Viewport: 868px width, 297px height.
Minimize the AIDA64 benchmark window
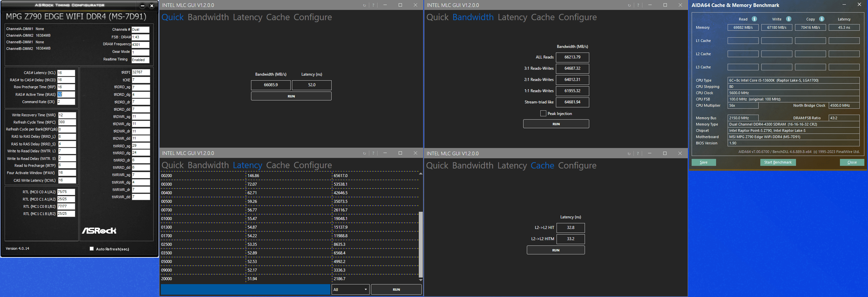(844, 5)
